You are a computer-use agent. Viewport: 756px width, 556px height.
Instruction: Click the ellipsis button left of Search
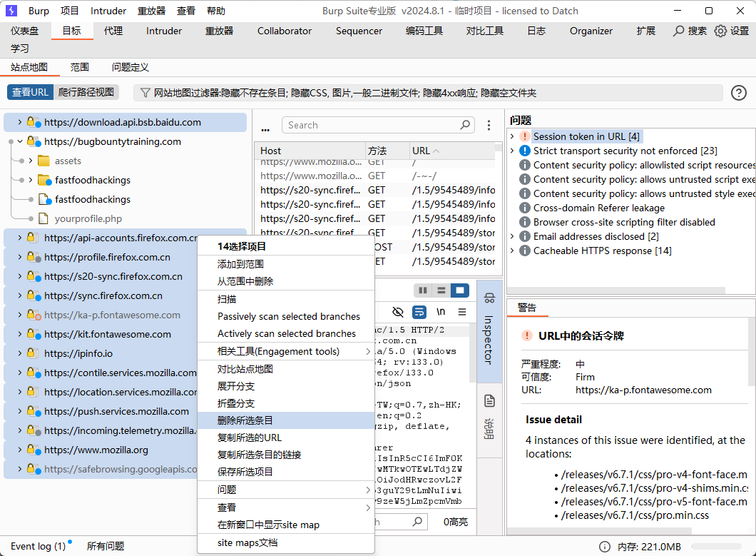click(265, 128)
